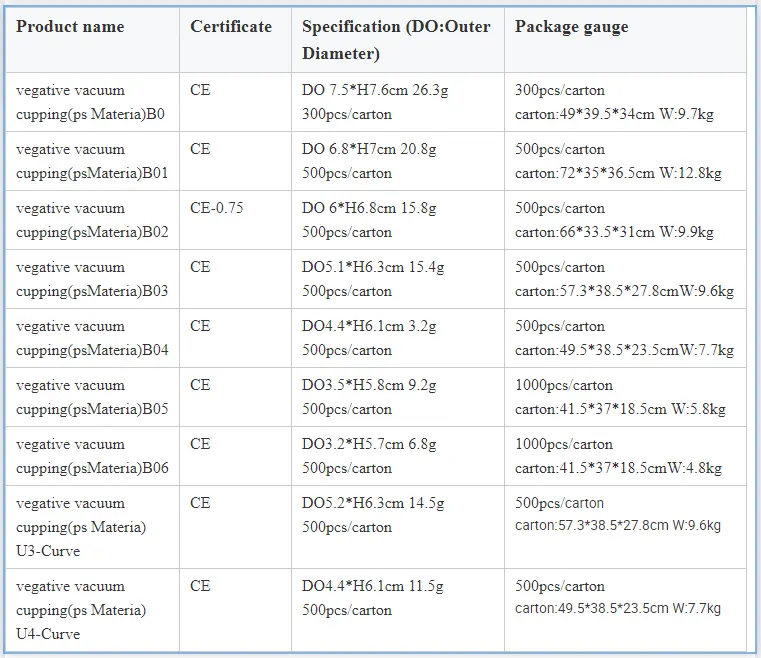This screenshot has height=658, width=761.
Task: Click the B03 product name cell
Action: 92,279
